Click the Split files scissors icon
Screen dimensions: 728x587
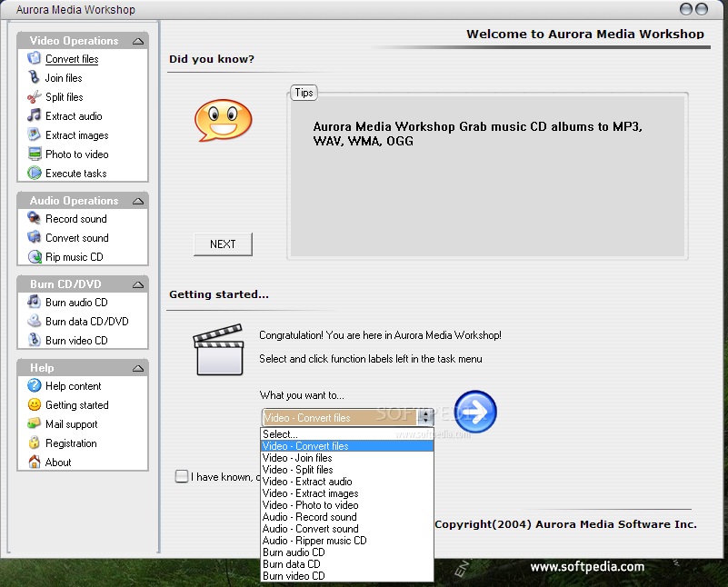(x=34, y=96)
